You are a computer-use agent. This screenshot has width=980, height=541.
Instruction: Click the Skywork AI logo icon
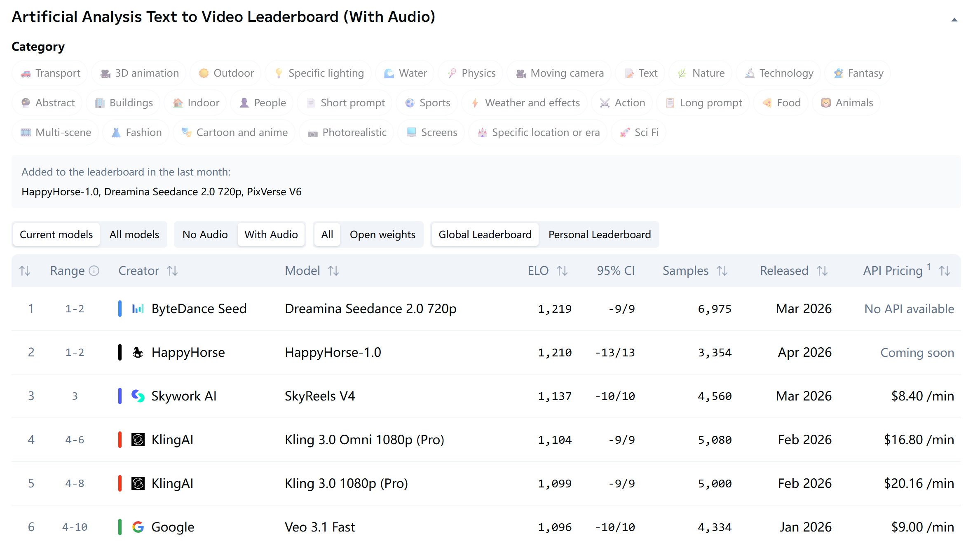click(138, 396)
